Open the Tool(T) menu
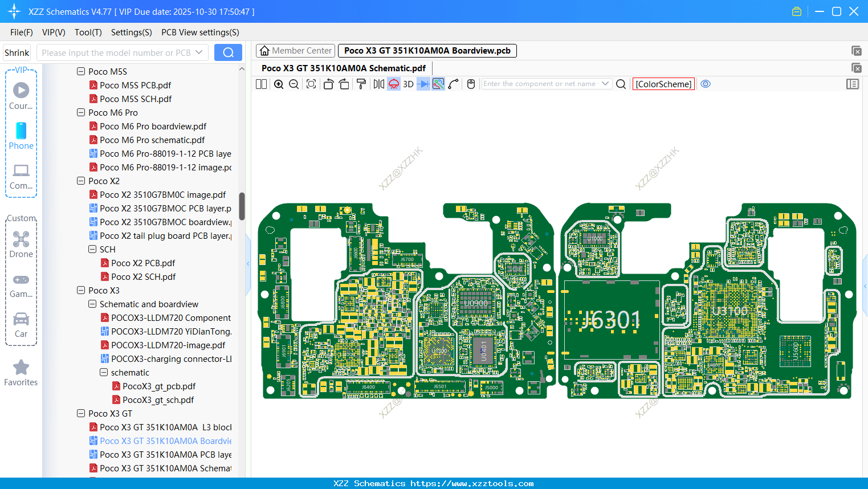The height and width of the screenshot is (489, 868). point(88,32)
